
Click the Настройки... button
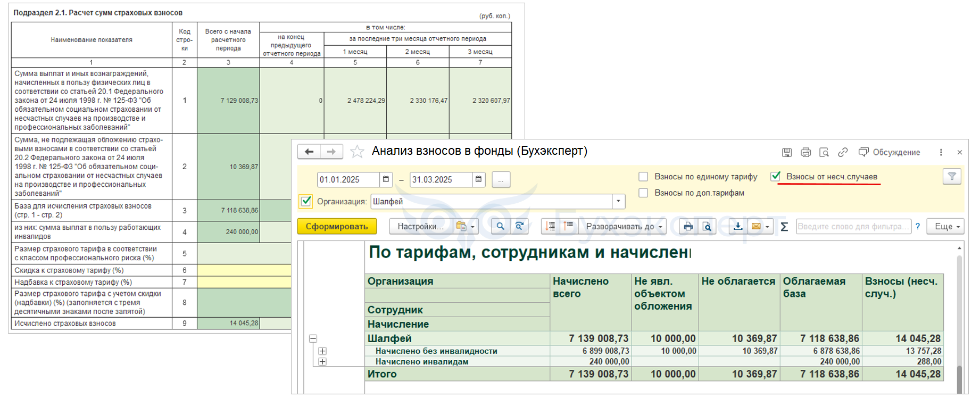[x=420, y=227]
